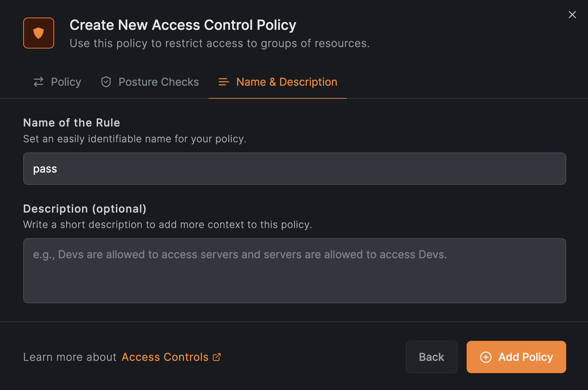Click the plus circle icon in Add Policy
588x390 pixels.
coord(486,357)
